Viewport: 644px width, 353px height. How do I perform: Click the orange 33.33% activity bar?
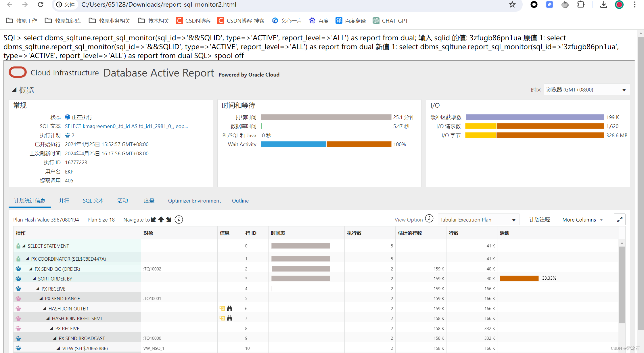point(519,278)
